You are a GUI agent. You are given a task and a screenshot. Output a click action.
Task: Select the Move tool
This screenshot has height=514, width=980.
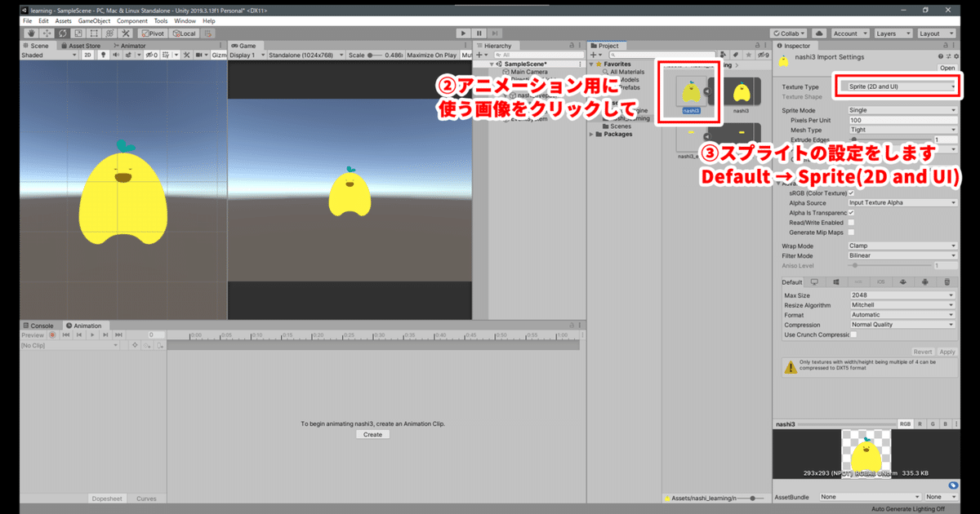tap(47, 33)
